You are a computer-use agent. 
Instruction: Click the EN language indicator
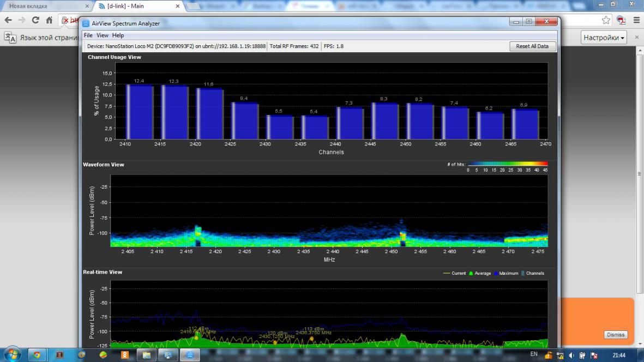[534, 354]
